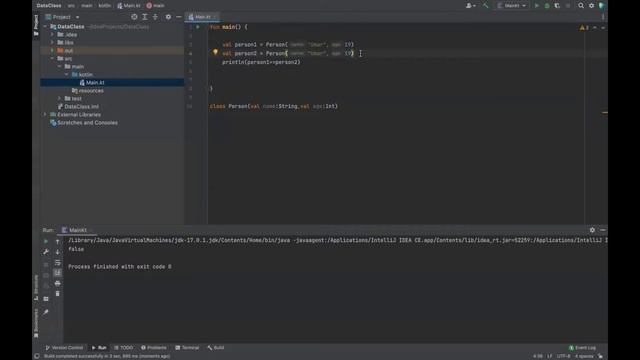Open the Version Control tool window
The image size is (640, 360).
64,348
